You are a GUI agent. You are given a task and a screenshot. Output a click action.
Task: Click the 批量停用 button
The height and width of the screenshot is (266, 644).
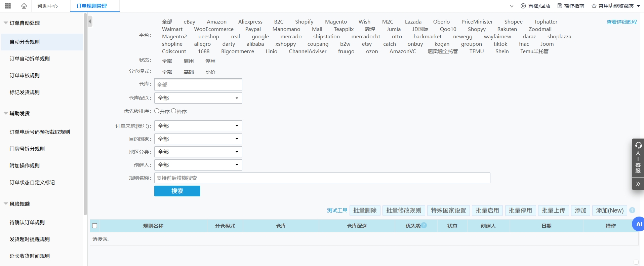[x=521, y=211]
